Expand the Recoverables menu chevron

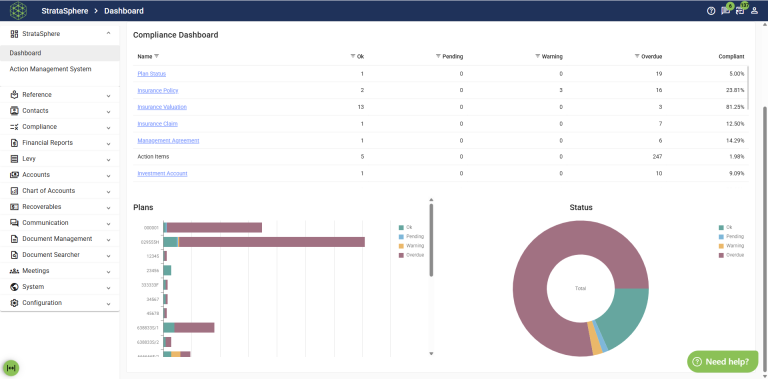click(x=108, y=208)
